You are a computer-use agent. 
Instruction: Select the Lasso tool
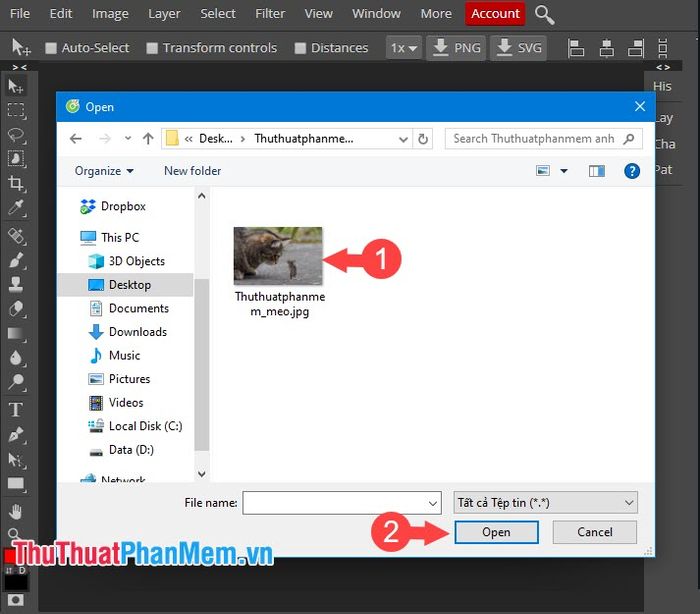click(16, 134)
